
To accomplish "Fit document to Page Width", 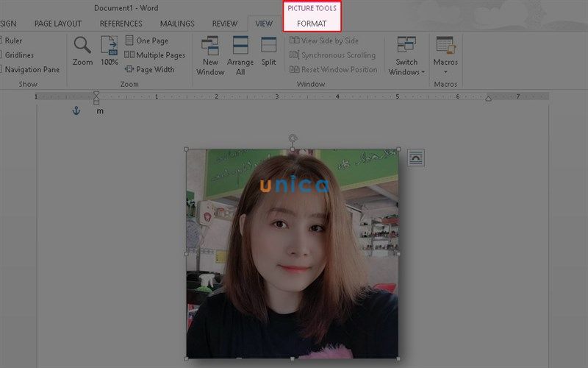I will click(x=150, y=69).
